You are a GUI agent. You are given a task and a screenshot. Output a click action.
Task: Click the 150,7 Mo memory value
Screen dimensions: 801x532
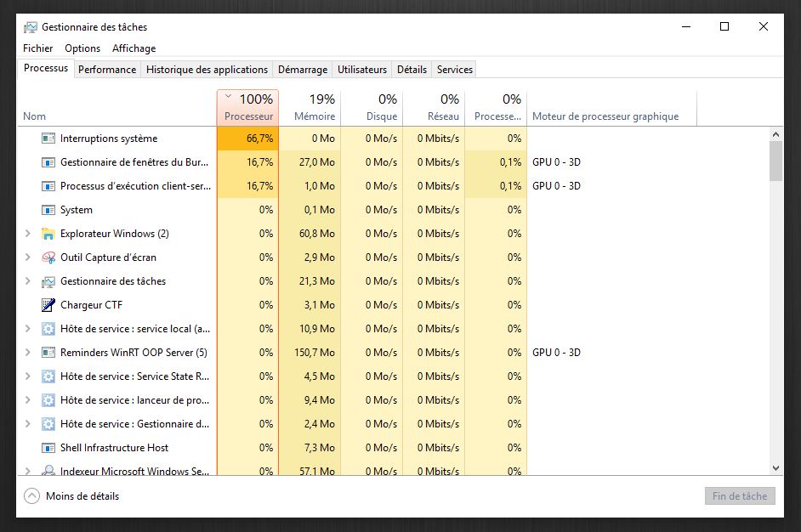point(314,353)
